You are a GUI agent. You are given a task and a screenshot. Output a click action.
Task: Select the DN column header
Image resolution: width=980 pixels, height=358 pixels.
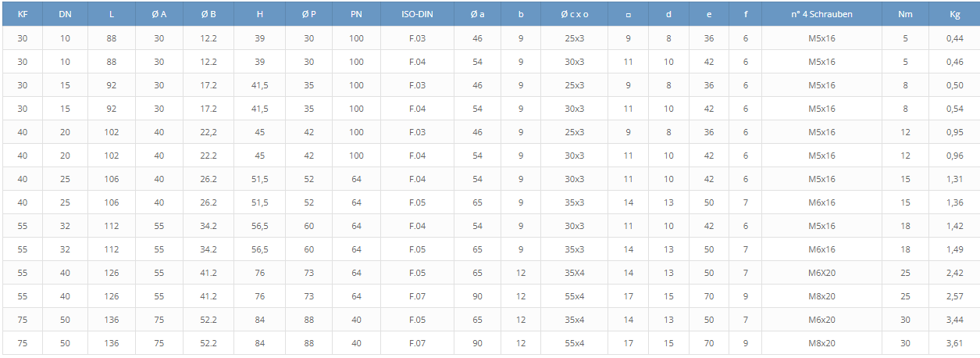coord(65,14)
